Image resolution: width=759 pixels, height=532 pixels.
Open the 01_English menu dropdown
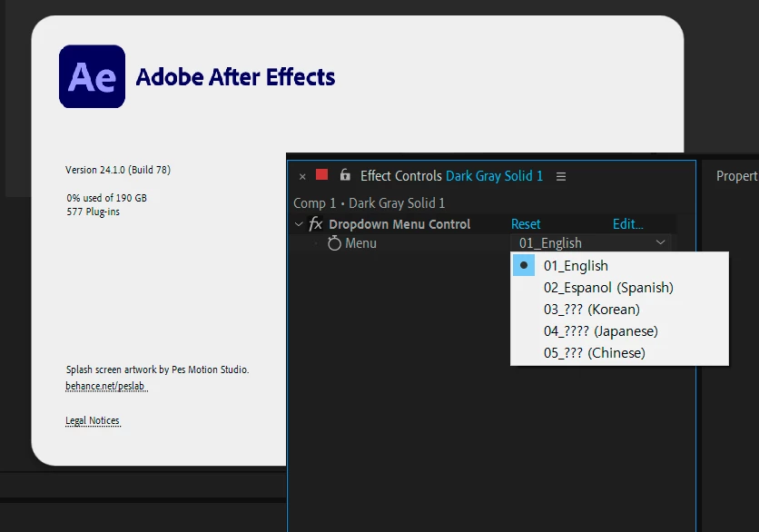pyautogui.click(x=591, y=242)
